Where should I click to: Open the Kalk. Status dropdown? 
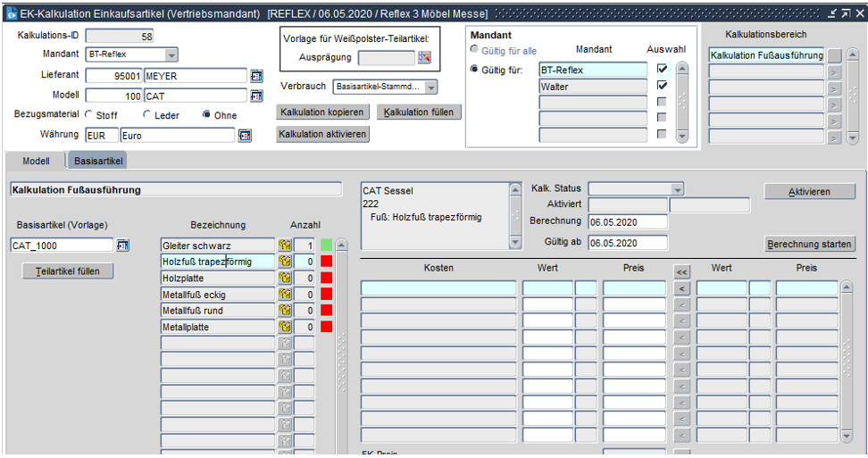click(677, 189)
